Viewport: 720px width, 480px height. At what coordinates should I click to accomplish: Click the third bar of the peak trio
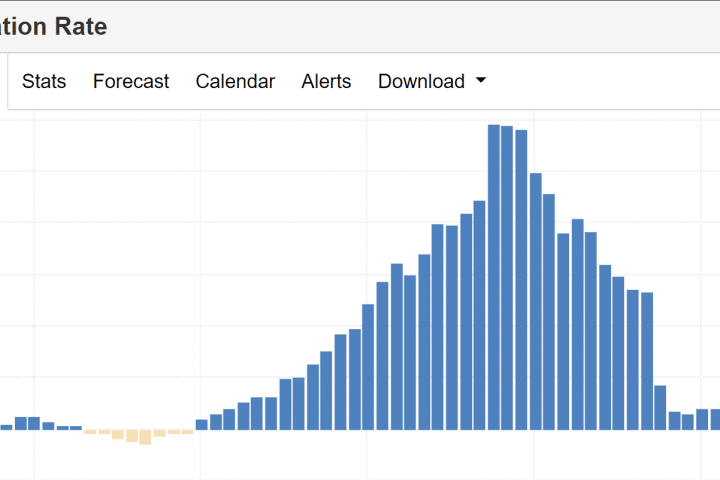tap(522, 280)
